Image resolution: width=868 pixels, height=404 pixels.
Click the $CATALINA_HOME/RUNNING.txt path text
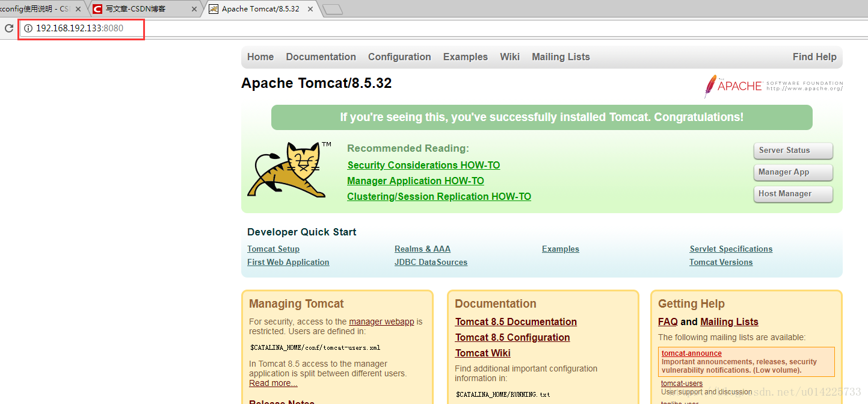tap(503, 394)
